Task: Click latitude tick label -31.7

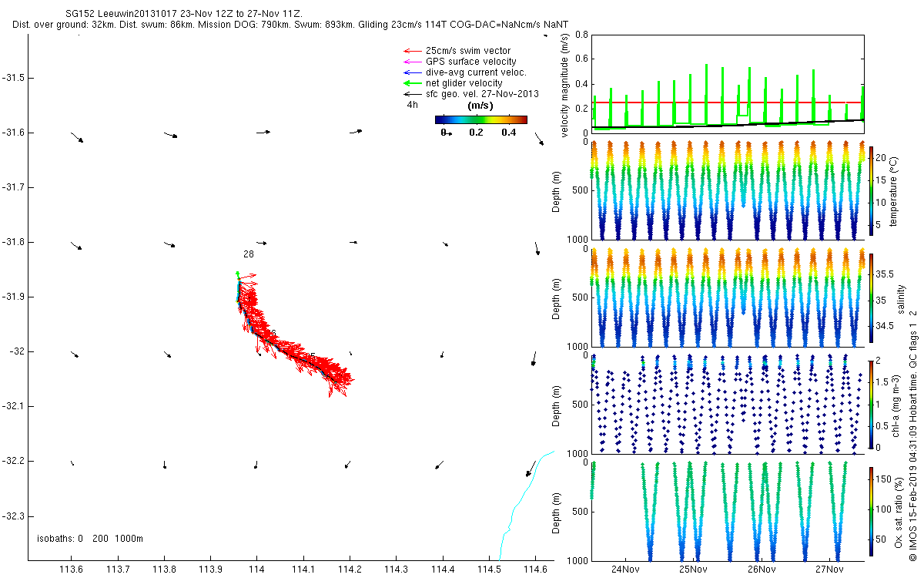Action: 14,187
